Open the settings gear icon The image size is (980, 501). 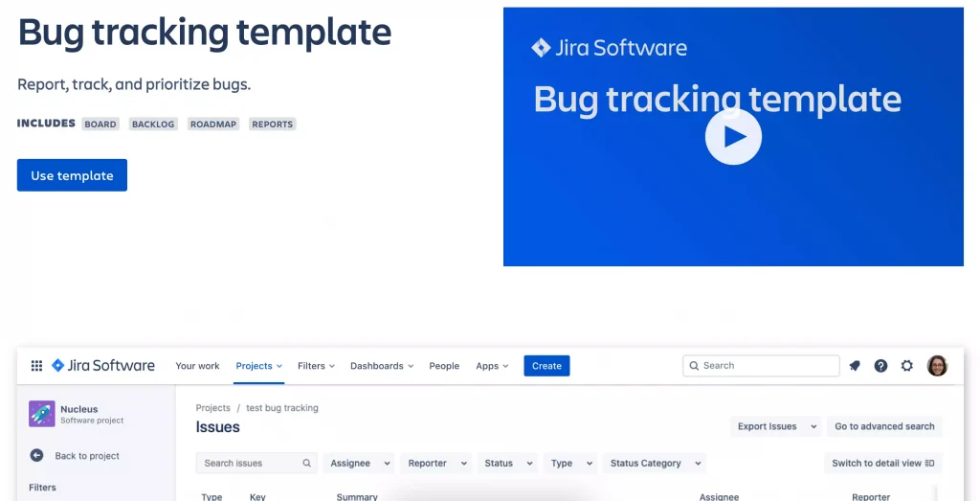(x=907, y=366)
